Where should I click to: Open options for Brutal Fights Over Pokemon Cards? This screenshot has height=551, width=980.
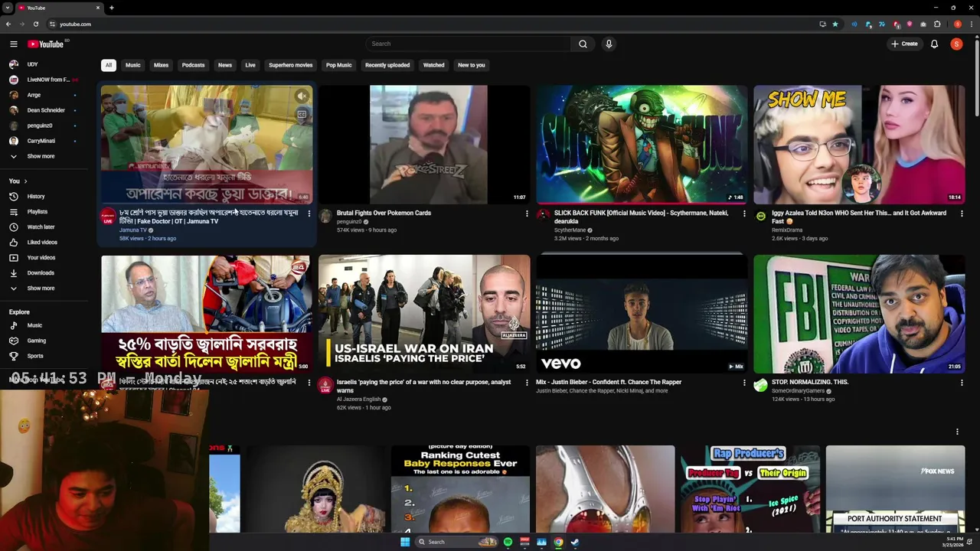coord(527,214)
